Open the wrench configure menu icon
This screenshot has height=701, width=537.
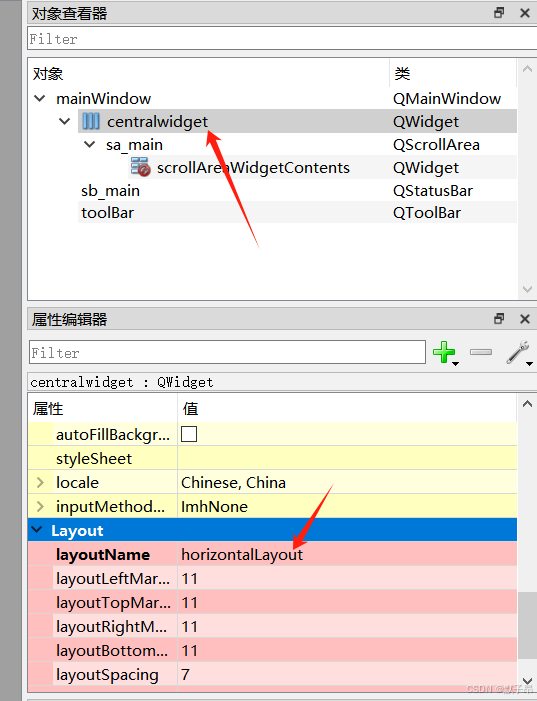pos(518,352)
